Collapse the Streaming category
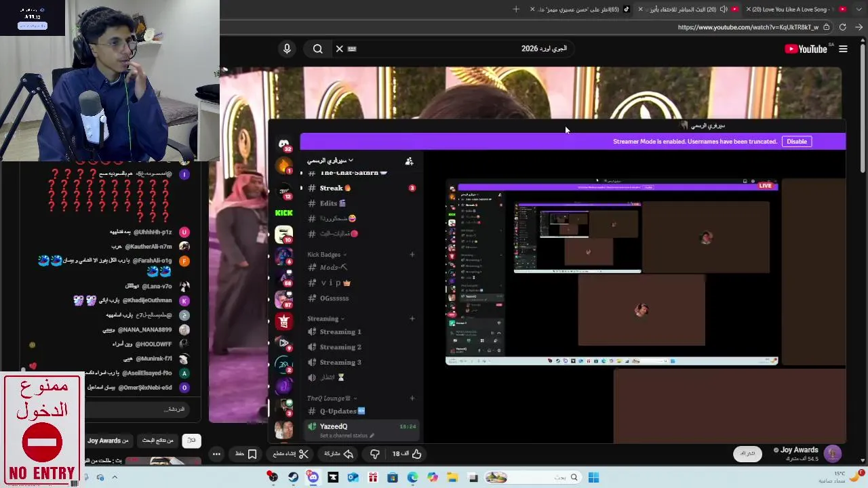 click(x=325, y=319)
